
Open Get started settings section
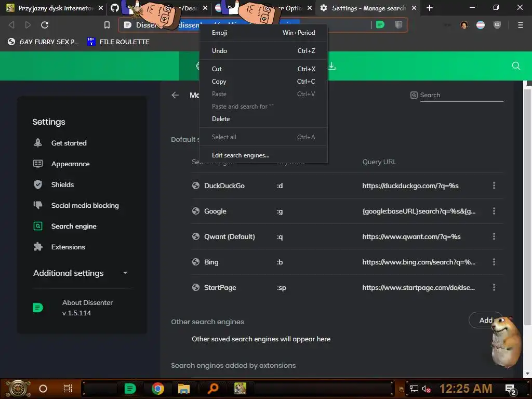pos(69,143)
